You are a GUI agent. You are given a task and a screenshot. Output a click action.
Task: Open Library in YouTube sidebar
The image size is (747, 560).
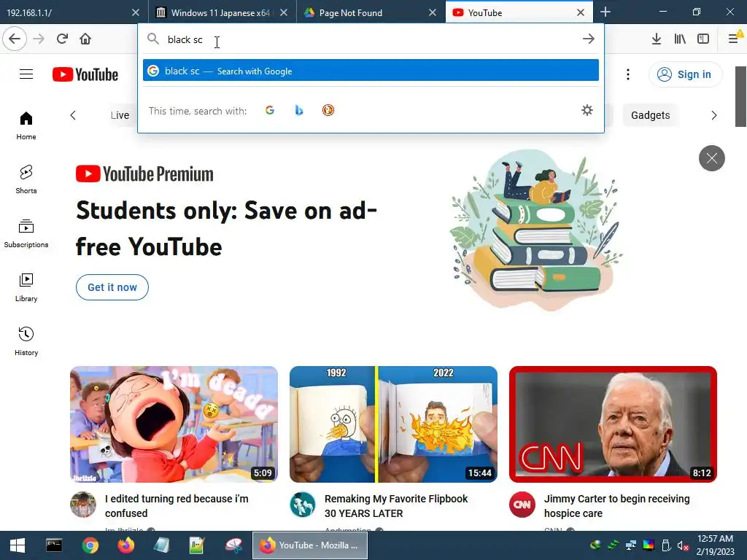coord(26,287)
